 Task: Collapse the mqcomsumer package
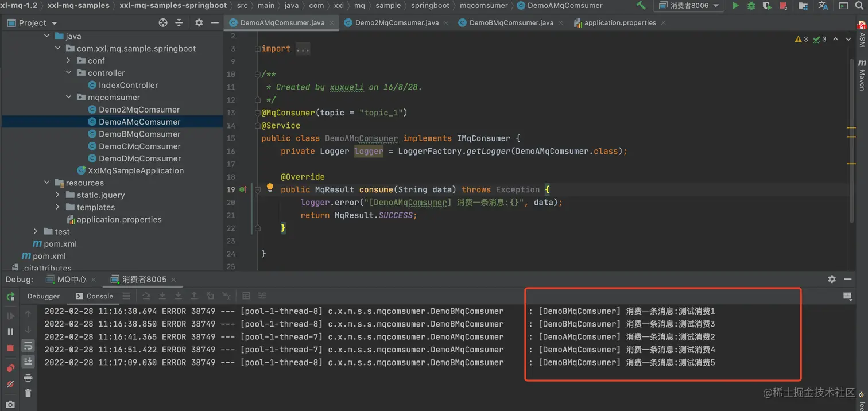[69, 97]
